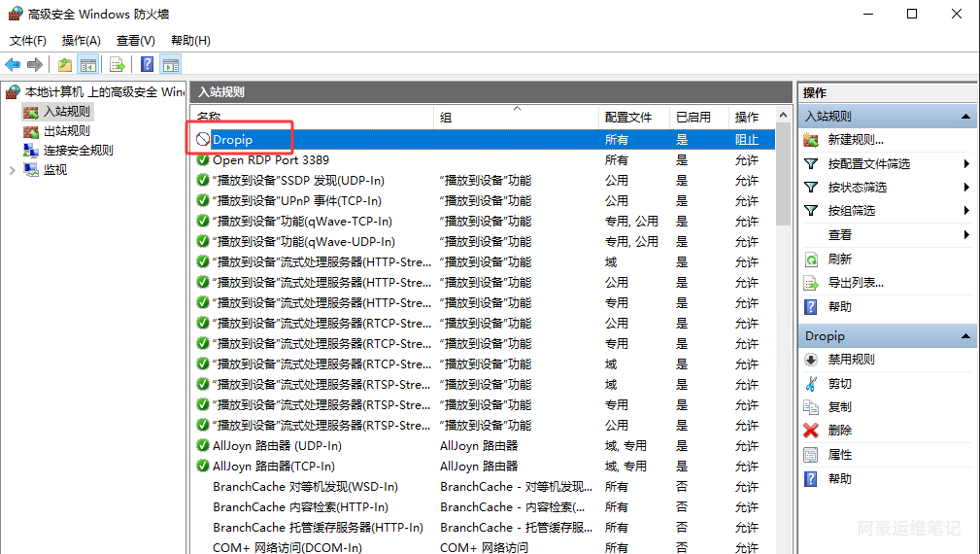Toggle the show/hide action pane toolbar button
The height and width of the screenshot is (554, 980).
click(171, 65)
